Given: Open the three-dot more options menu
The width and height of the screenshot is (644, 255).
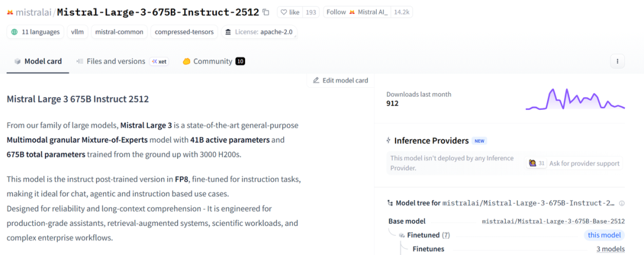Looking at the screenshot, I should (617, 61).
